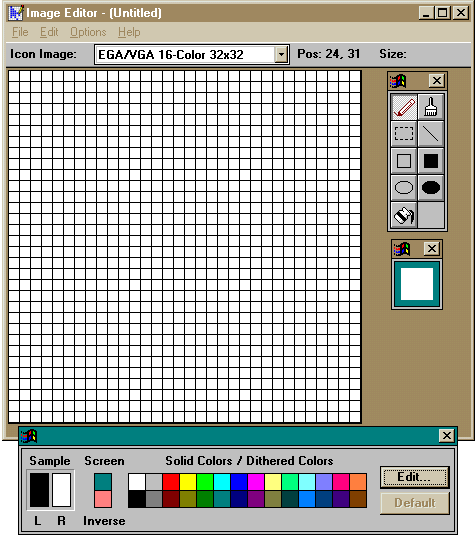Close the toolbox palette
Screen dimensions: 476x545
[437, 81]
